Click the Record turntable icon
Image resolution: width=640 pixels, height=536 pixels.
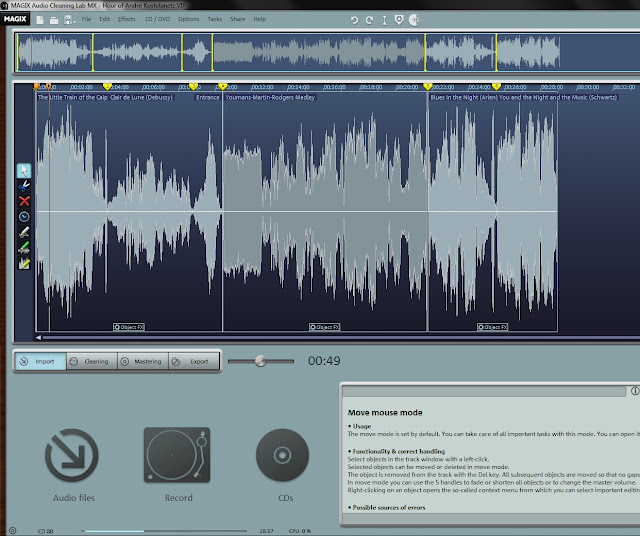pyautogui.click(x=177, y=455)
